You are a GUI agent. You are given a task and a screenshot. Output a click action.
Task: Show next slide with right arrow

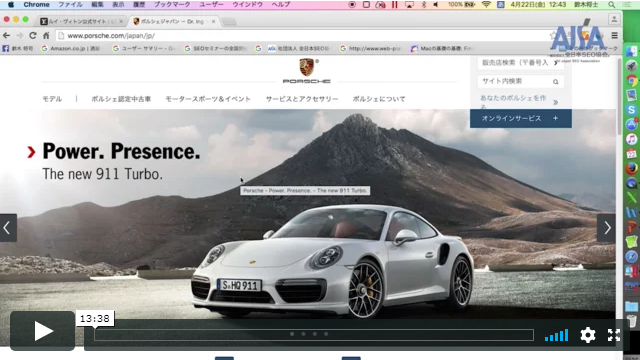click(607, 228)
